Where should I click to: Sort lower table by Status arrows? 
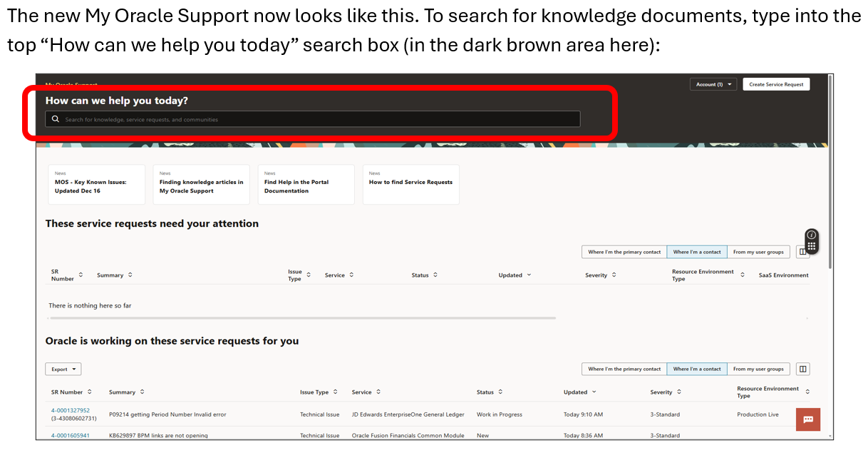(x=500, y=392)
